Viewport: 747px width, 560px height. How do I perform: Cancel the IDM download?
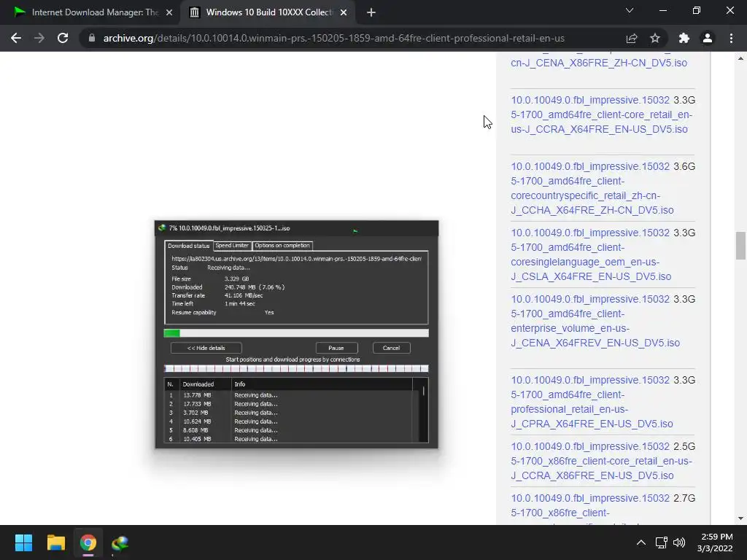tap(391, 348)
